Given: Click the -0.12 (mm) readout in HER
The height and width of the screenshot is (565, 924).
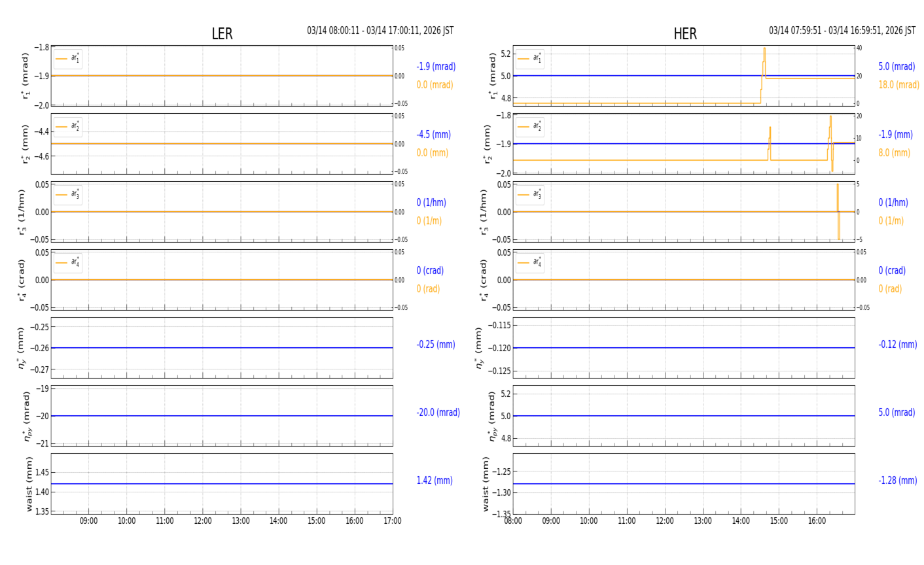Looking at the screenshot, I should pyautogui.click(x=897, y=345).
